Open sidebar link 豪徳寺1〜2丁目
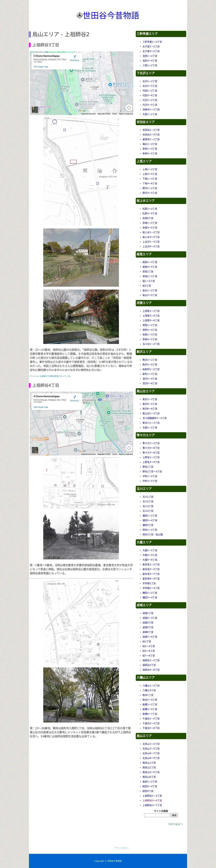216x868 pixels. coord(151,139)
